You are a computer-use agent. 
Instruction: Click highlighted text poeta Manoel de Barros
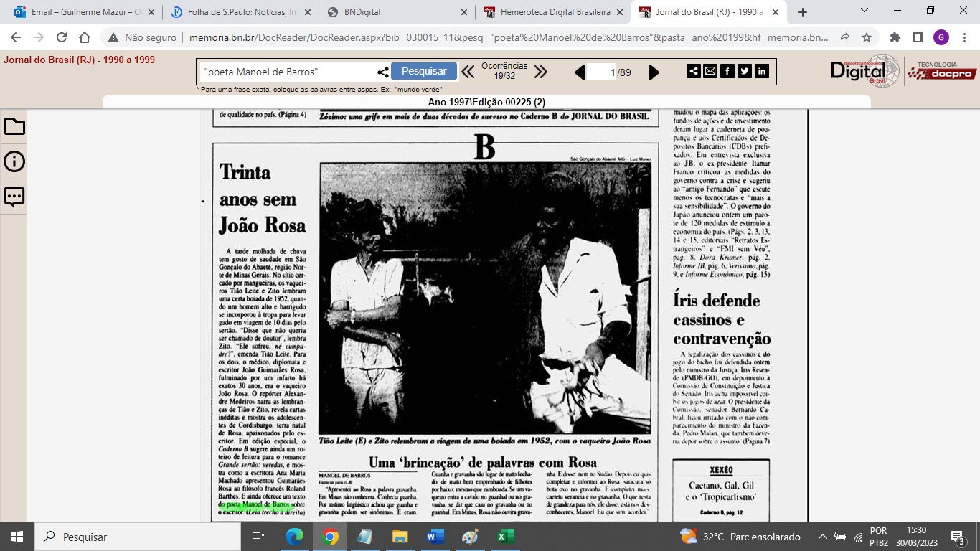click(x=259, y=504)
